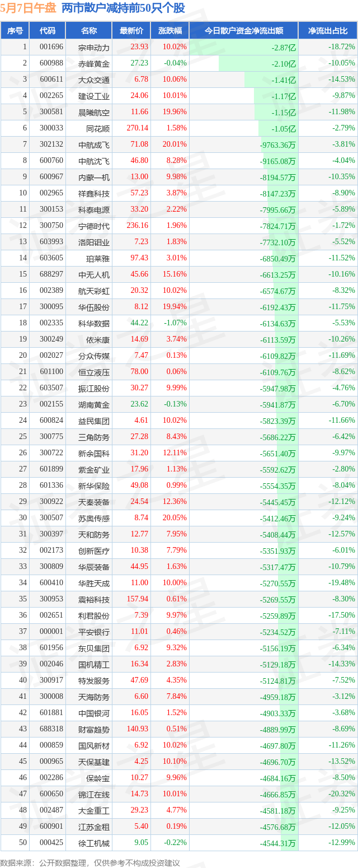Click price 157.94 for 震裕科技
Viewport: 358px width, 868px height.
[137, 599]
